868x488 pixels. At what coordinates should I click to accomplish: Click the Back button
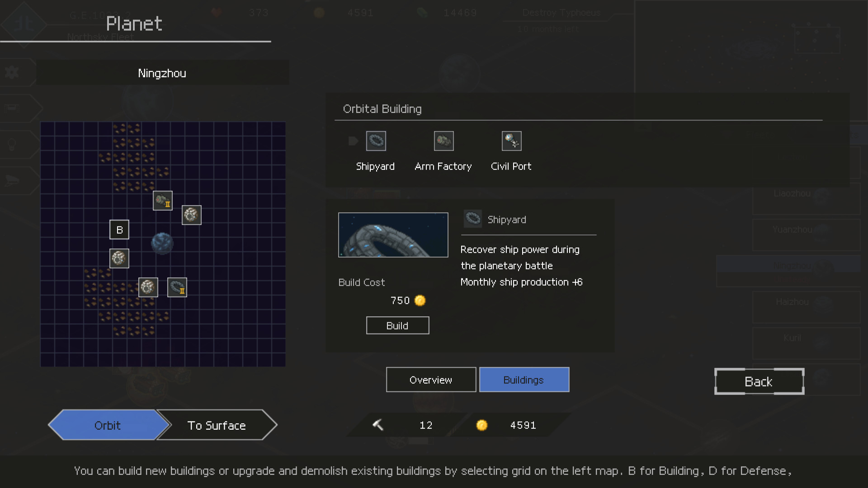point(759,382)
